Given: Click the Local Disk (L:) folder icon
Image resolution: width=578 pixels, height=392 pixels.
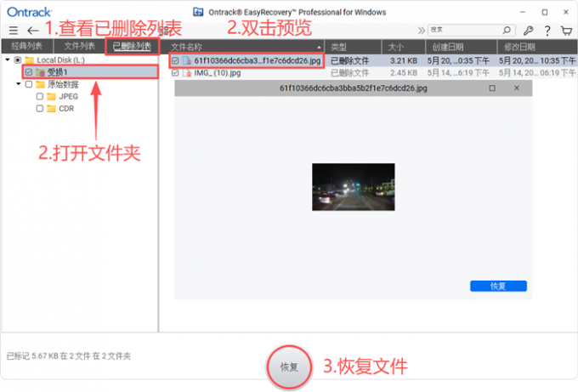Looking at the screenshot, I should (30, 60).
